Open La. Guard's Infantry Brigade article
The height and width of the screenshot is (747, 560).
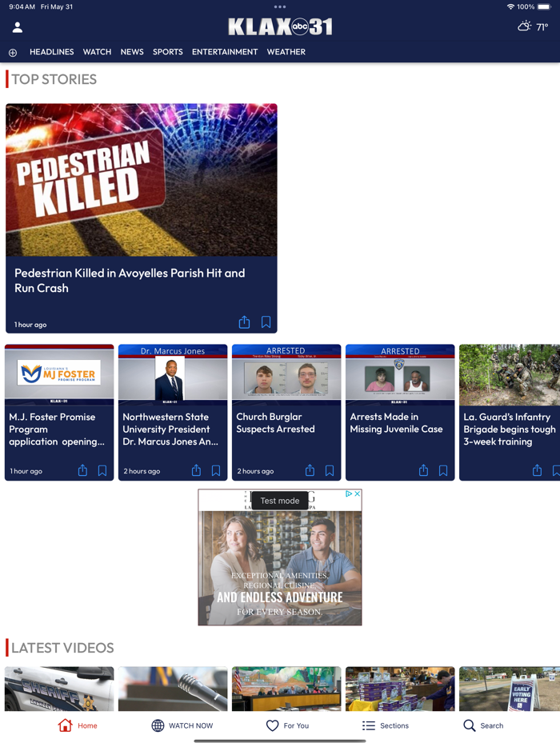[x=510, y=429]
